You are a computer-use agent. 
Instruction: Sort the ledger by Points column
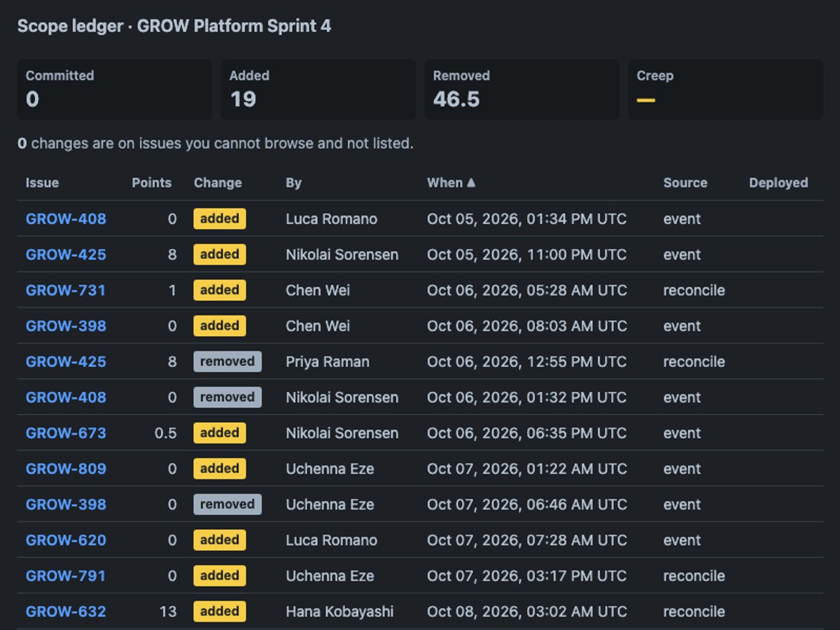click(151, 183)
